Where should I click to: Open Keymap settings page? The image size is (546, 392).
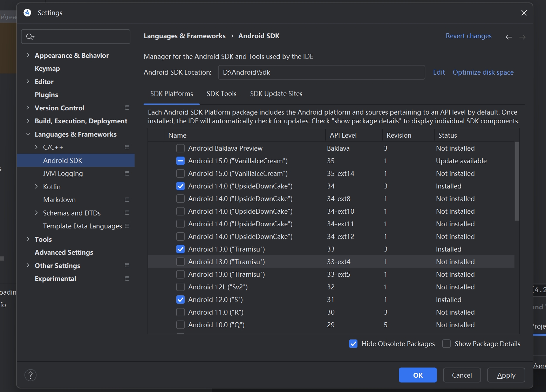(47, 69)
